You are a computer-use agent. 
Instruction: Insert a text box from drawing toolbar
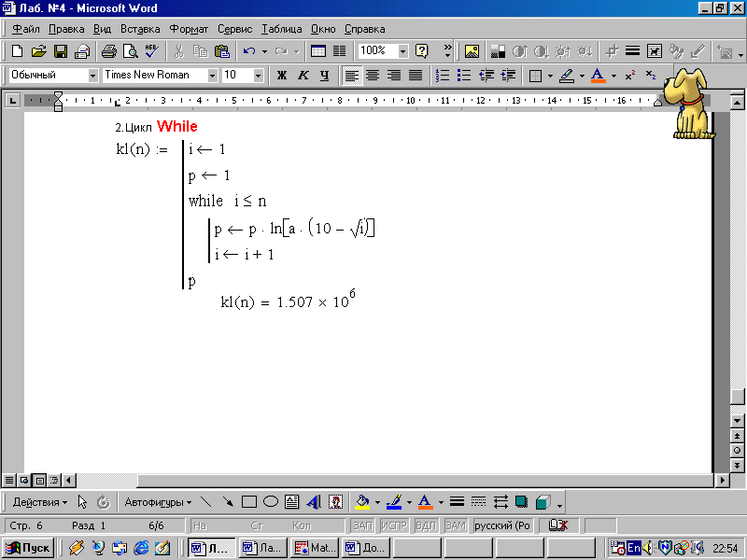pos(292,502)
